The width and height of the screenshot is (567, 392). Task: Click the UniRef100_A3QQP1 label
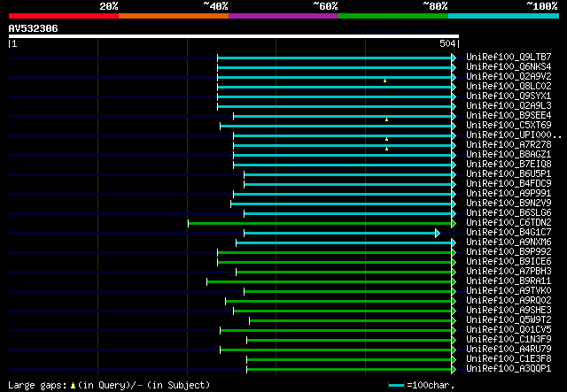pos(509,369)
